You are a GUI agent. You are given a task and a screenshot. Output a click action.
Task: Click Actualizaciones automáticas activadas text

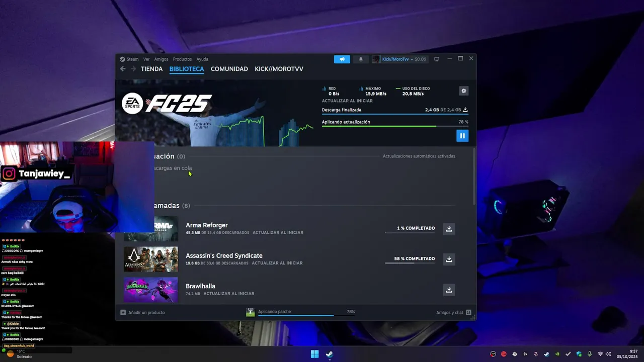(419, 156)
